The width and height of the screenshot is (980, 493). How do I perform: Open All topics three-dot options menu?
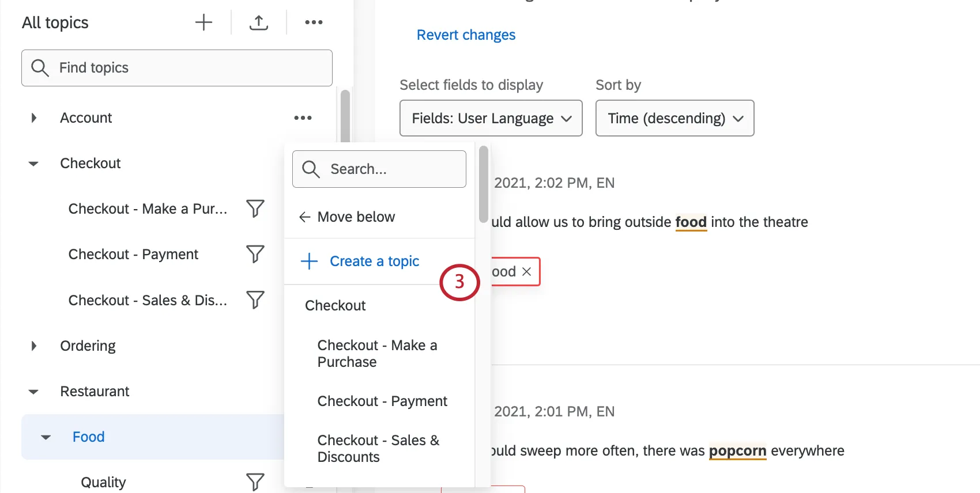click(314, 22)
